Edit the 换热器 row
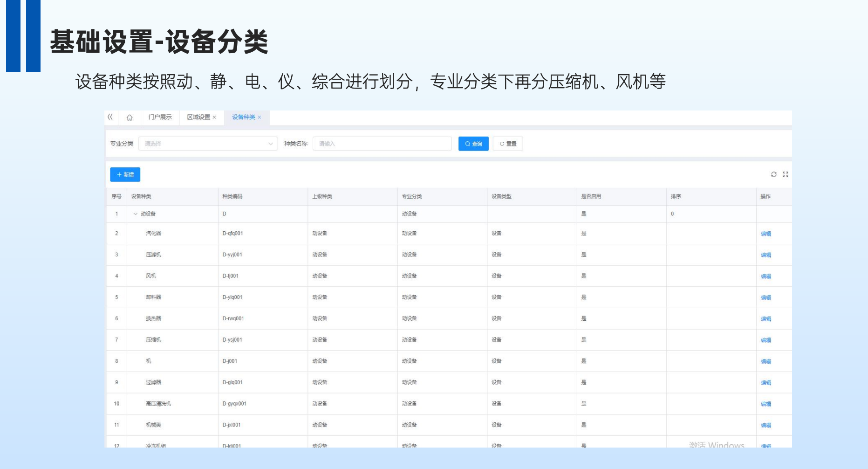 click(x=766, y=319)
